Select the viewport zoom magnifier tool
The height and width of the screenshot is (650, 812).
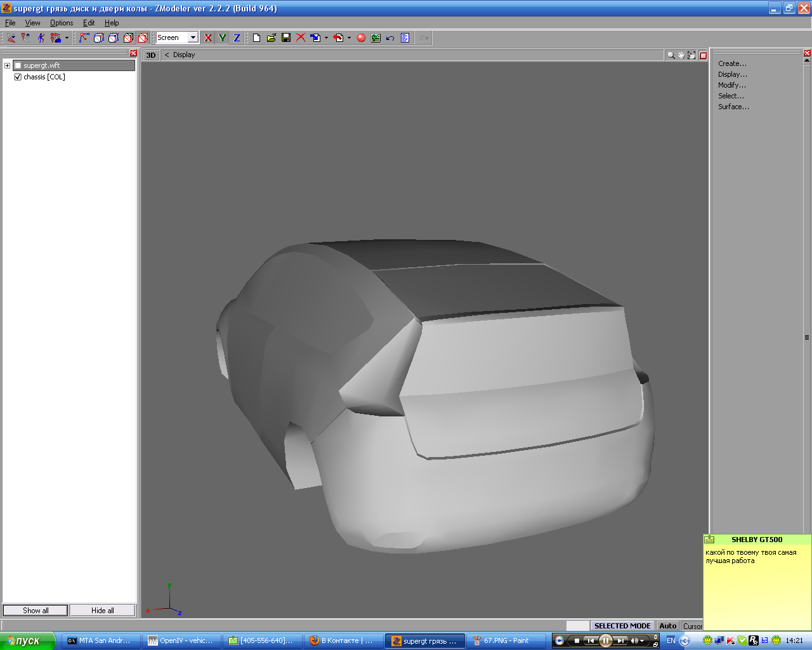(x=671, y=55)
